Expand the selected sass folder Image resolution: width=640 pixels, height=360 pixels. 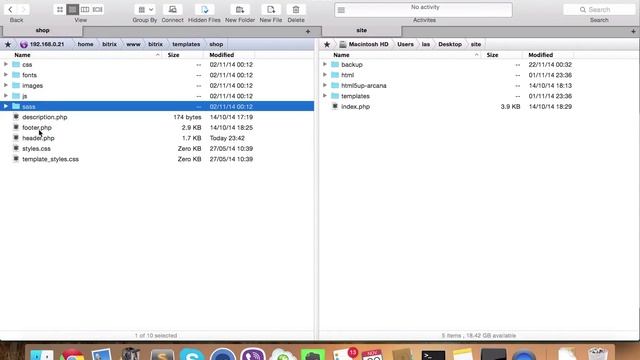6,107
